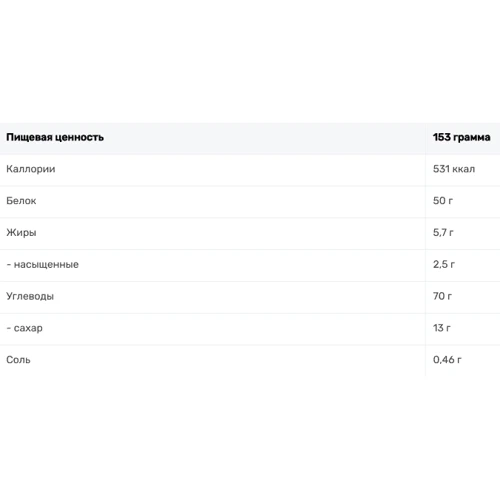Select the '- сахар' row label

25,328
